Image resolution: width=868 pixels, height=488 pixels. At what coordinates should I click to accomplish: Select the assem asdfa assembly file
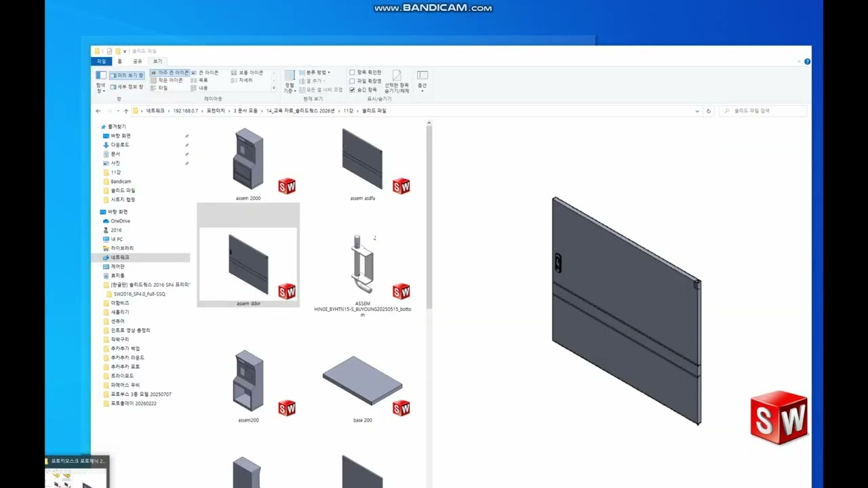click(362, 160)
